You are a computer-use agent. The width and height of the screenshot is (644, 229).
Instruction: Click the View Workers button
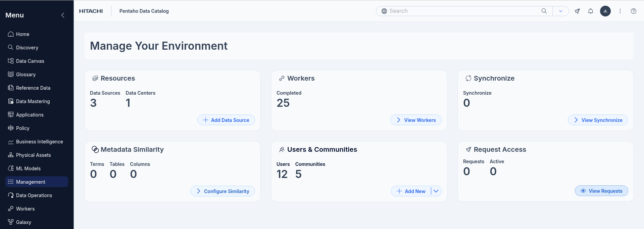pos(416,120)
